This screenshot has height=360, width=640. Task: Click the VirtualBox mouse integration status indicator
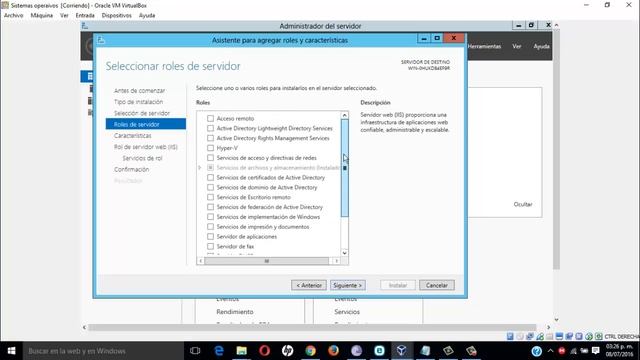(x=589, y=336)
